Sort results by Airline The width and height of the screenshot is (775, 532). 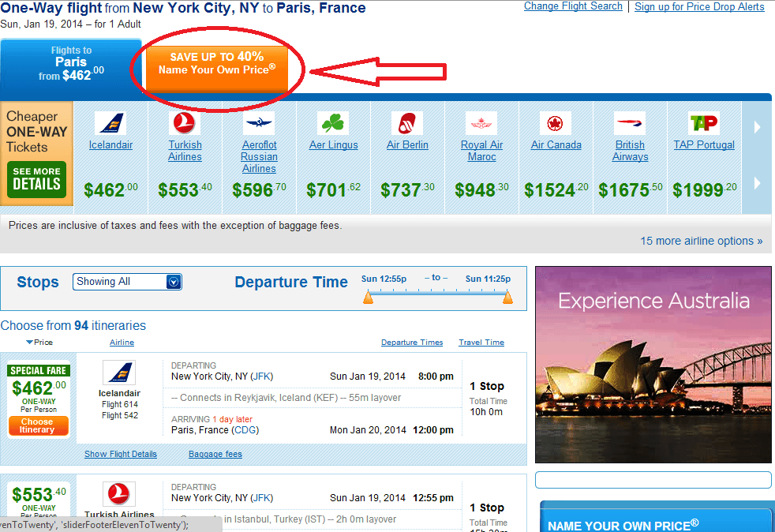pyautogui.click(x=122, y=342)
